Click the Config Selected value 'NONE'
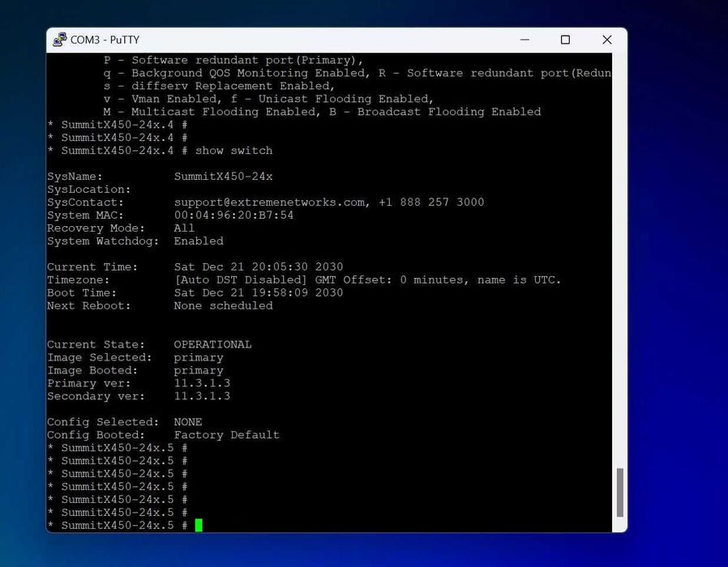This screenshot has height=567, width=728. 188,422
